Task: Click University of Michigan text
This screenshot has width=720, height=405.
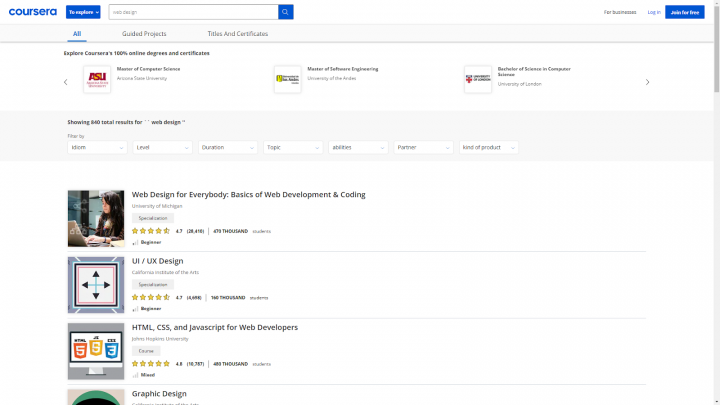Action: click(x=157, y=206)
